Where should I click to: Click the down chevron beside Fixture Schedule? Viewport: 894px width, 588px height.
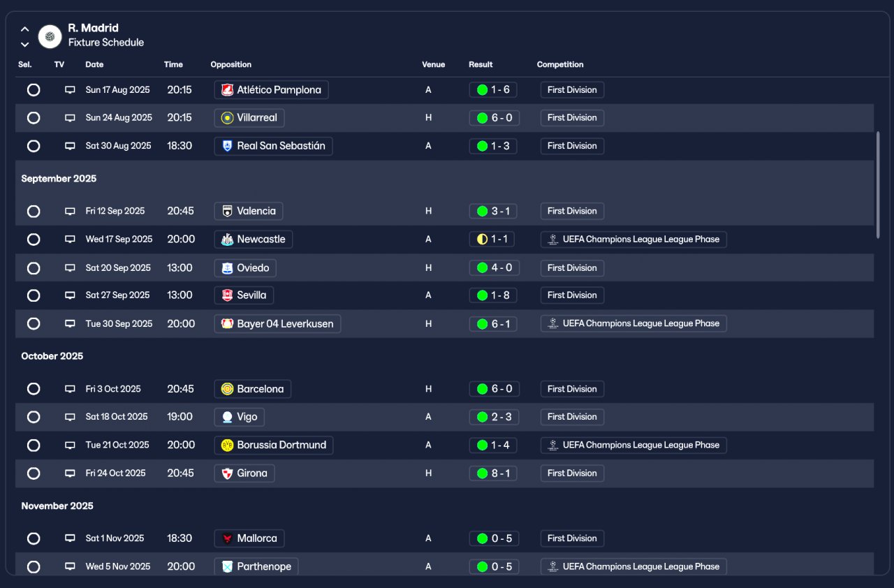(x=24, y=45)
